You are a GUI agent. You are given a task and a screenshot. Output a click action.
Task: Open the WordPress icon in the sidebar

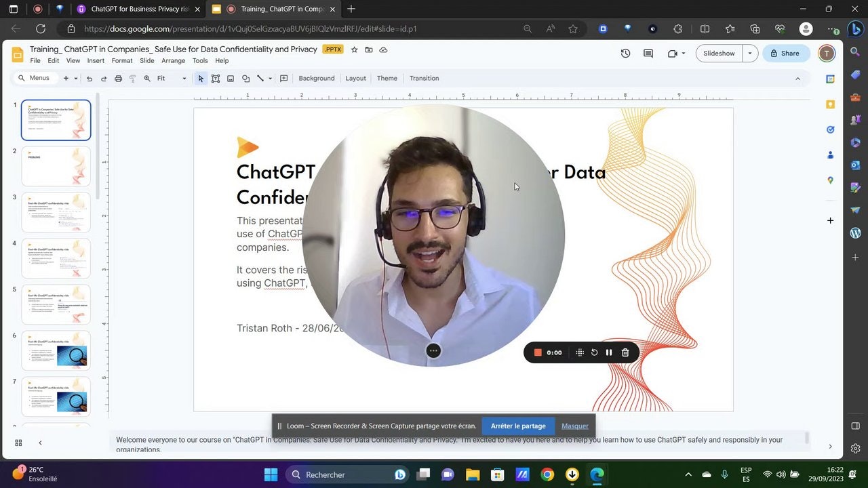[x=855, y=233]
